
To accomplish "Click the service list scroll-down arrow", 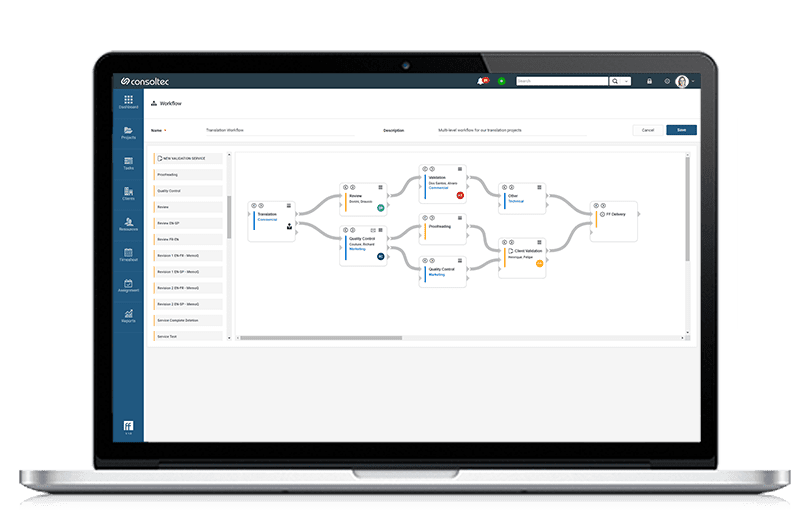I will point(229,338).
